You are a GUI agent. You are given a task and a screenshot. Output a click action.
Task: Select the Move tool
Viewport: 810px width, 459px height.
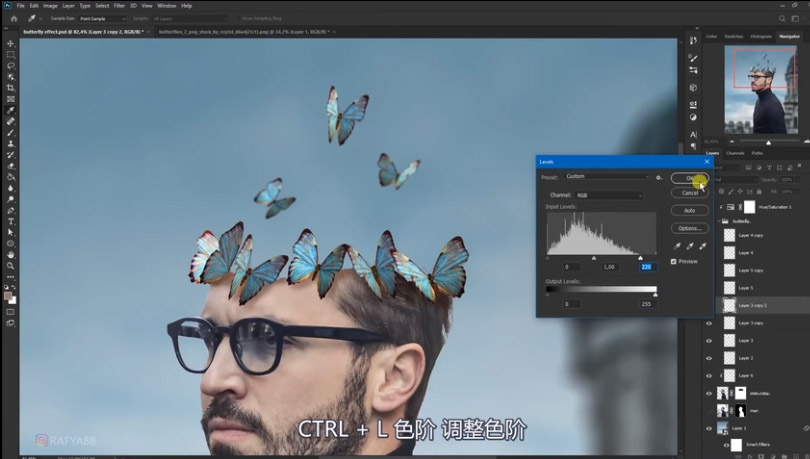click(11, 43)
